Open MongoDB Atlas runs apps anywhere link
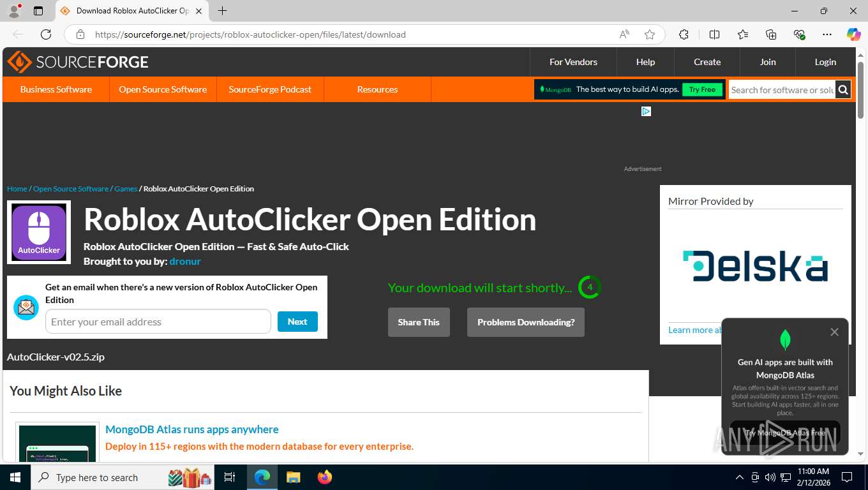The width and height of the screenshot is (868, 490). 192,429
